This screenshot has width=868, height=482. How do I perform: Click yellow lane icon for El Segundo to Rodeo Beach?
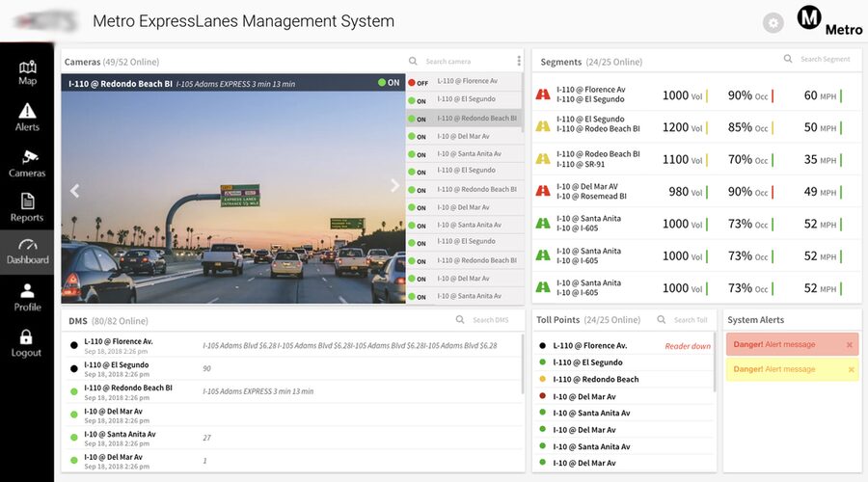pyautogui.click(x=543, y=126)
